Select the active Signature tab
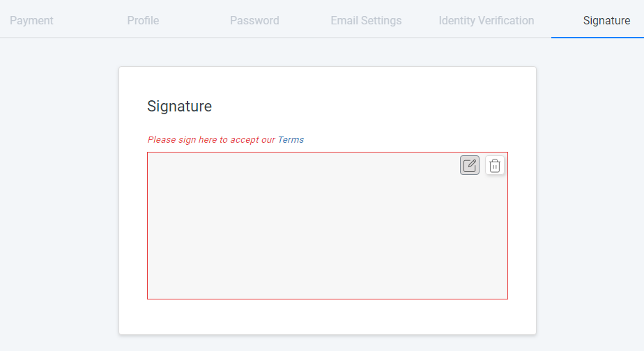 606,20
